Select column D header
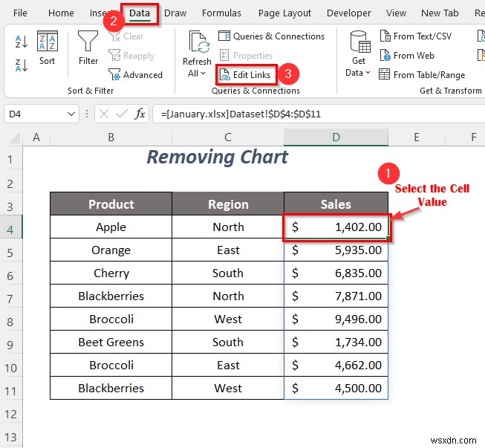Viewport: 485px width, 448px height. 336,137
